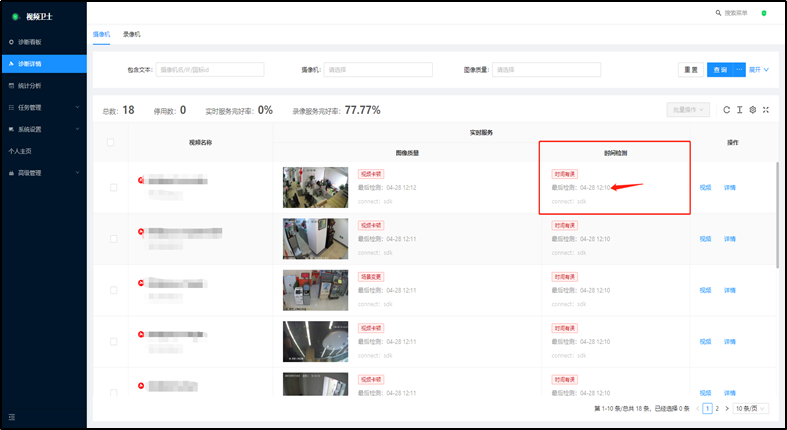Open the 批量操作 dropdown
The width and height of the screenshot is (787, 430).
(x=688, y=110)
